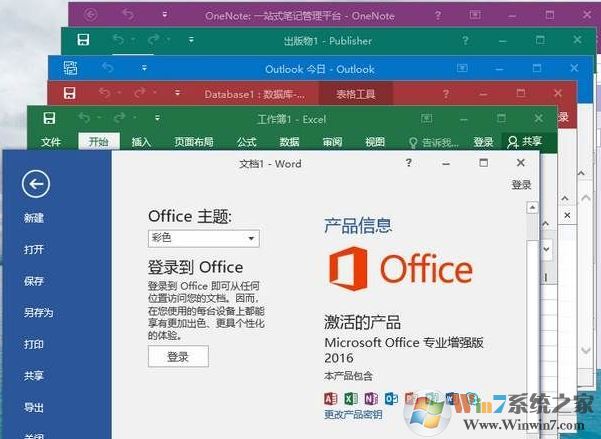The height and width of the screenshot is (439, 601).
Task: Click the send/receive icon in Outlook title bar
Action: click(x=71, y=68)
